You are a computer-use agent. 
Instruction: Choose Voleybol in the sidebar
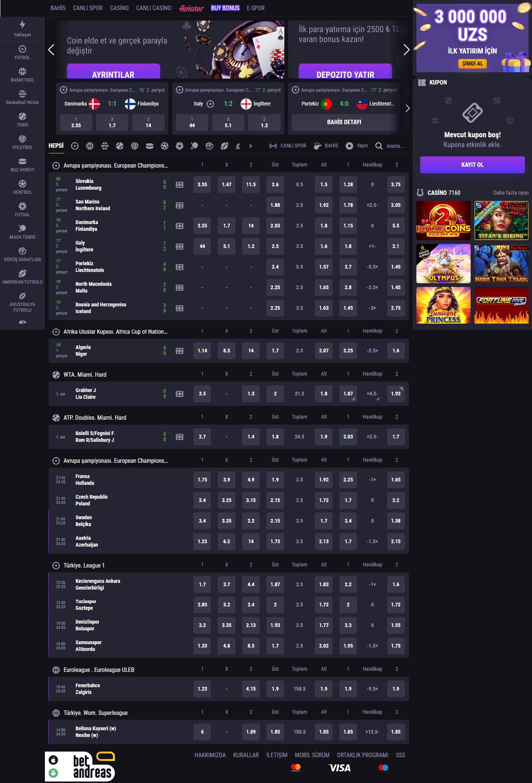(x=22, y=142)
